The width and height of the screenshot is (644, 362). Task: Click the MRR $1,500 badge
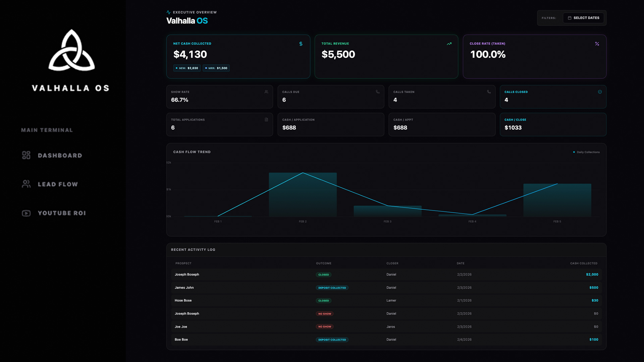216,68
